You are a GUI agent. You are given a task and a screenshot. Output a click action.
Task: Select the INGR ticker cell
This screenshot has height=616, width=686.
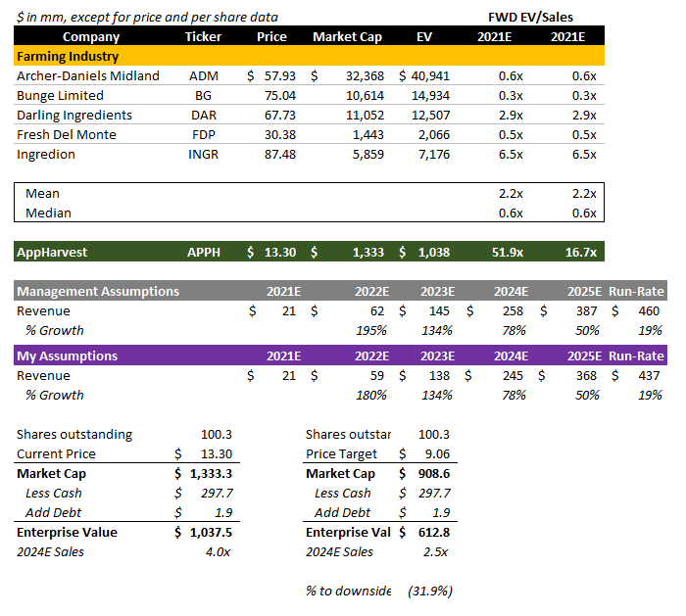(204, 155)
